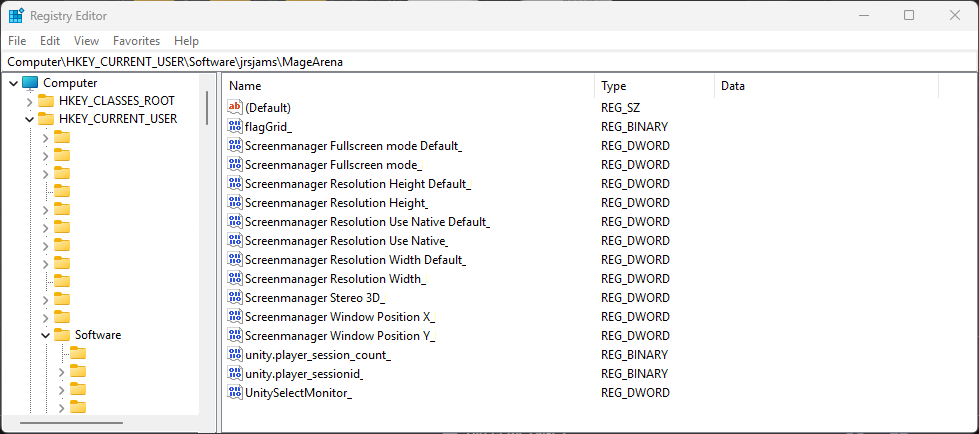The height and width of the screenshot is (434, 979).
Task: Click the unity.player_sessionid_ value icon
Action: tap(236, 374)
